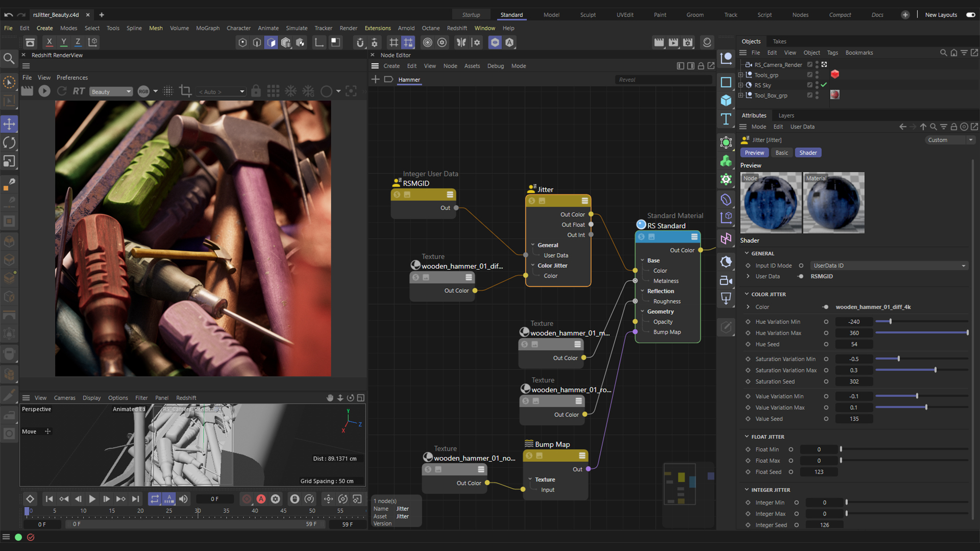Toggle Hue Variation Min animation dot
This screenshot has height=551, width=980.
(x=826, y=322)
